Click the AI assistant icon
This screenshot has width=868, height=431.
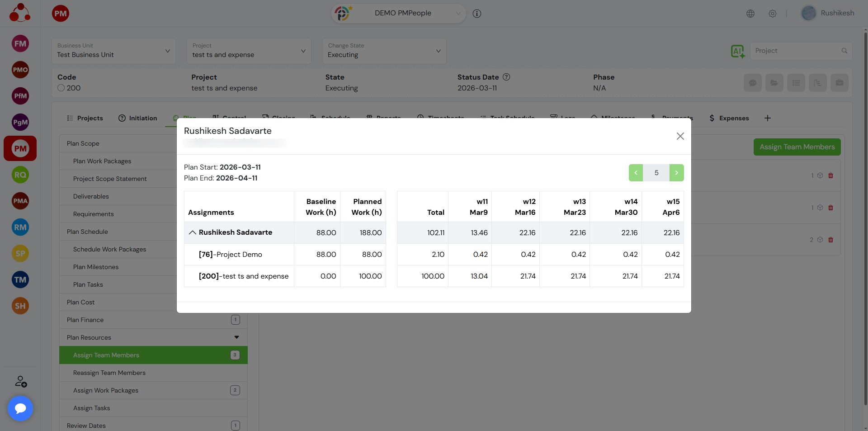point(737,52)
